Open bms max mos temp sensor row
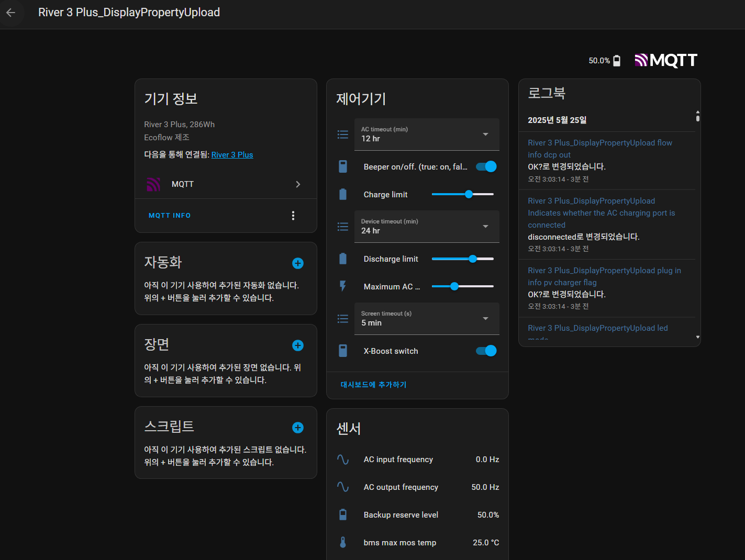The width and height of the screenshot is (745, 560). tap(417, 543)
